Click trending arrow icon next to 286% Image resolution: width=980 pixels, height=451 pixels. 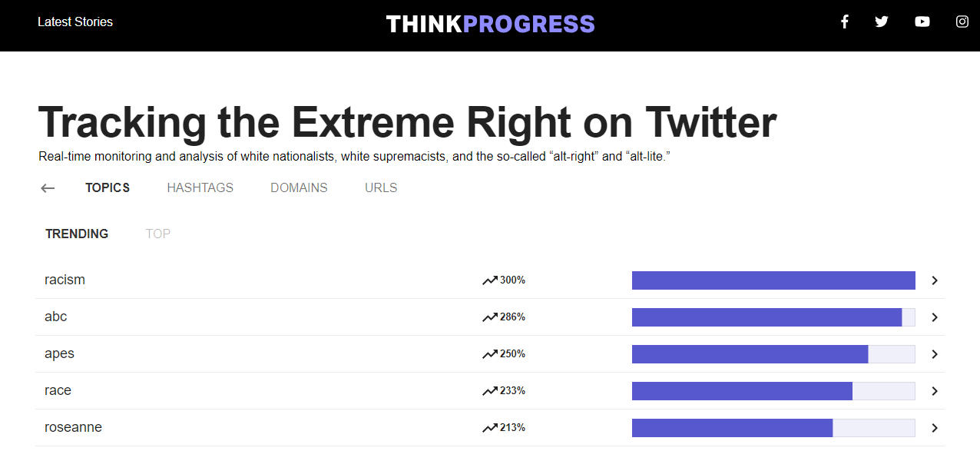pyautogui.click(x=490, y=317)
